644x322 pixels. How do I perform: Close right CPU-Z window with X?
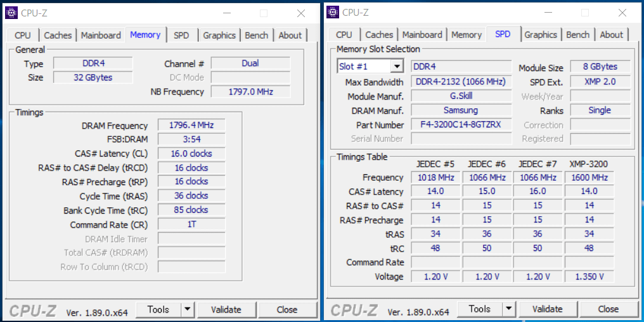pos(622,13)
